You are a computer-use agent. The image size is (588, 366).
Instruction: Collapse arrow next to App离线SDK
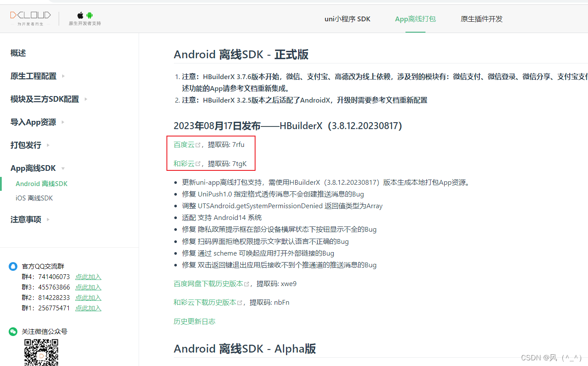point(63,169)
